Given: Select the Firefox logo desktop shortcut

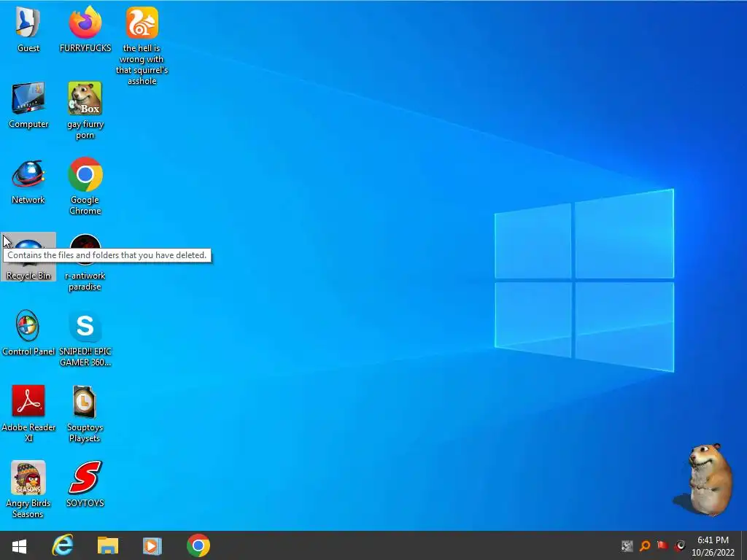Looking at the screenshot, I should (85, 23).
